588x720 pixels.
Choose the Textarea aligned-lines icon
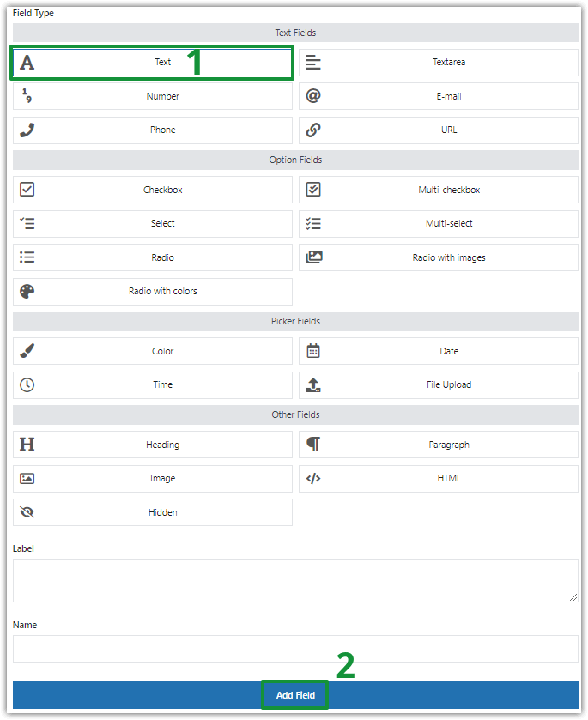click(x=313, y=63)
